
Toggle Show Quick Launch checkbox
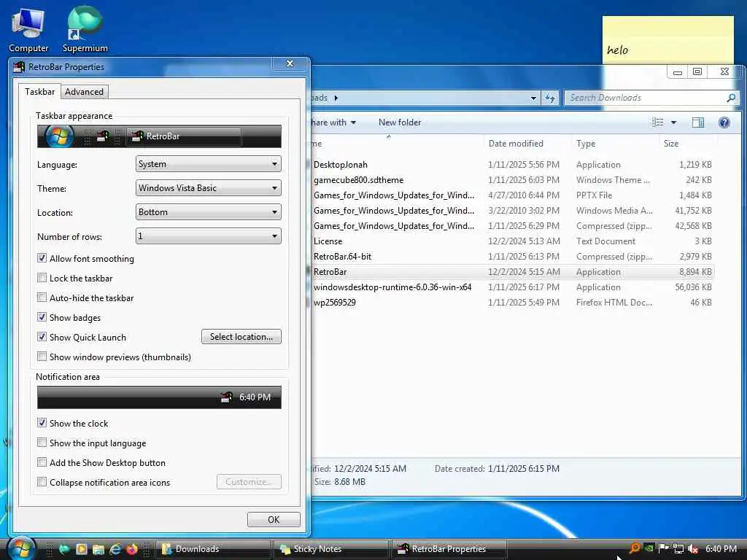click(42, 337)
